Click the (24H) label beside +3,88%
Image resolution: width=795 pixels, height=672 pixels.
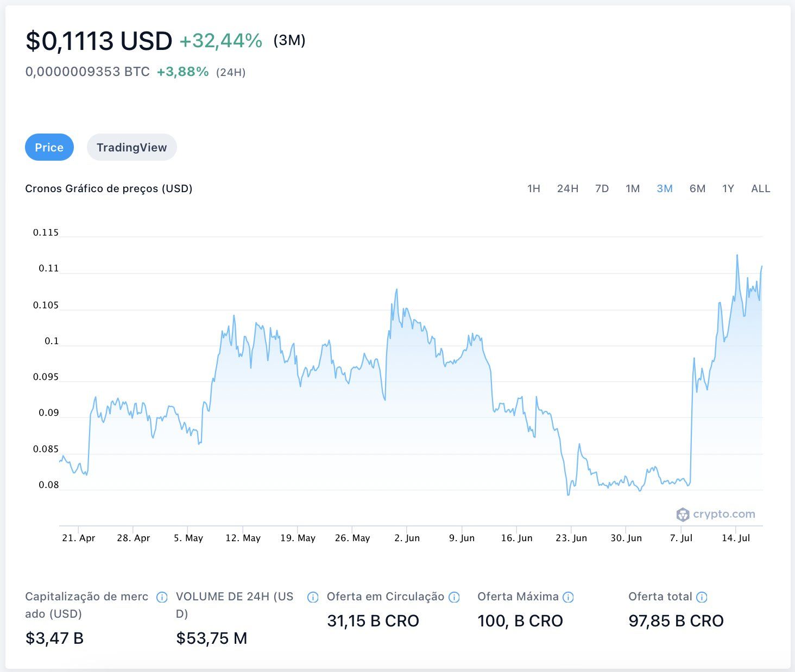coord(231,72)
